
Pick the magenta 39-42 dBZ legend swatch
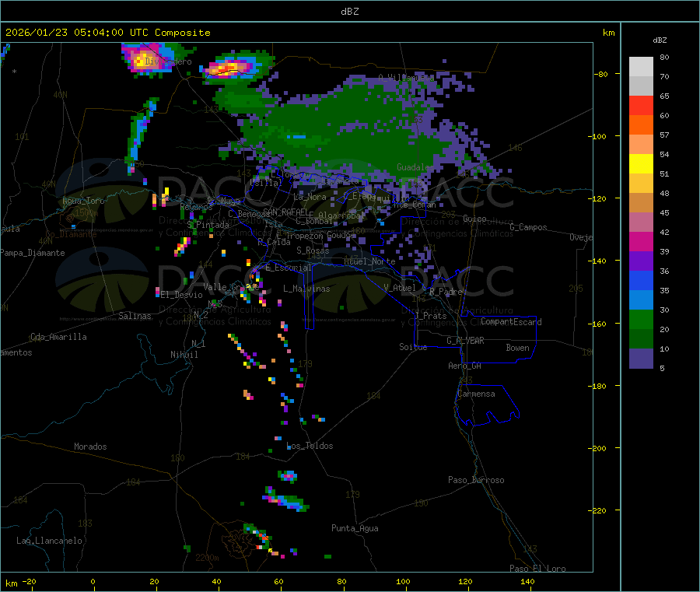coord(641,241)
